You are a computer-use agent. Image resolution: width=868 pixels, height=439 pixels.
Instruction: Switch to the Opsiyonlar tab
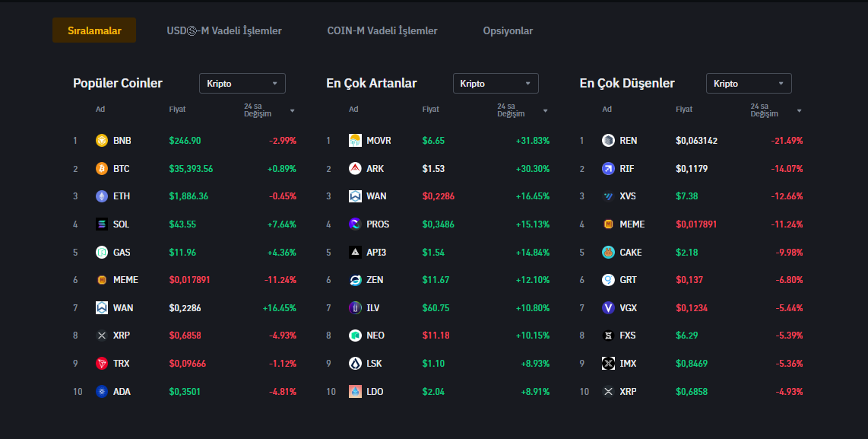click(508, 31)
